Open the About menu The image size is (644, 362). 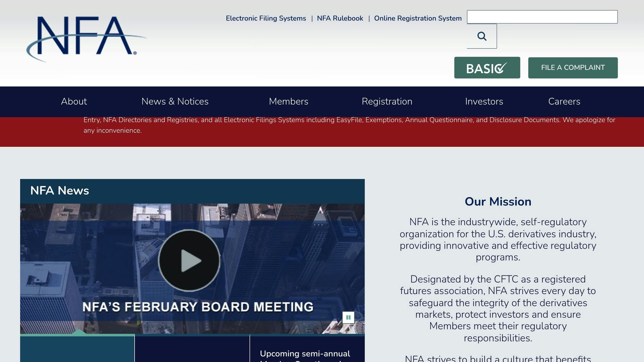74,101
